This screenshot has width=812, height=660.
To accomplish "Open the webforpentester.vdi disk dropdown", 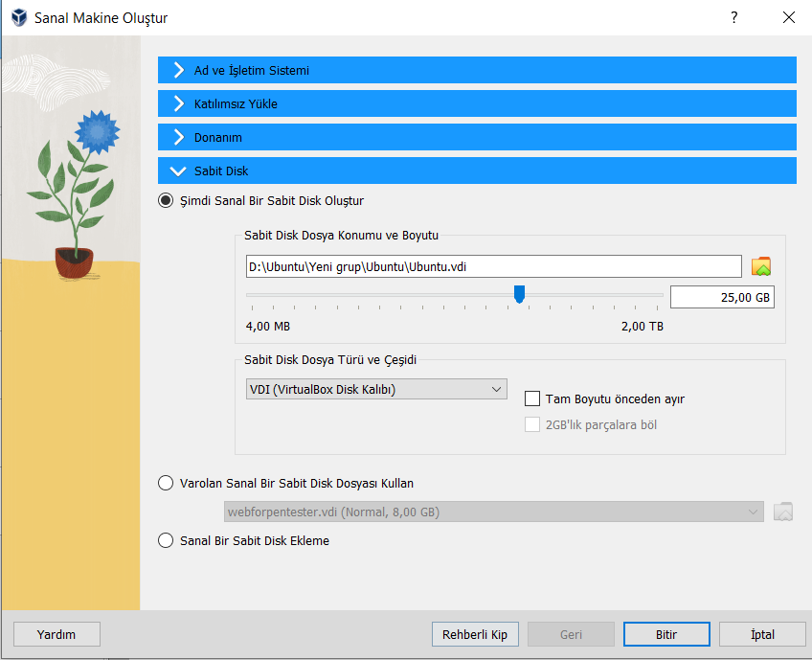I will [x=494, y=512].
